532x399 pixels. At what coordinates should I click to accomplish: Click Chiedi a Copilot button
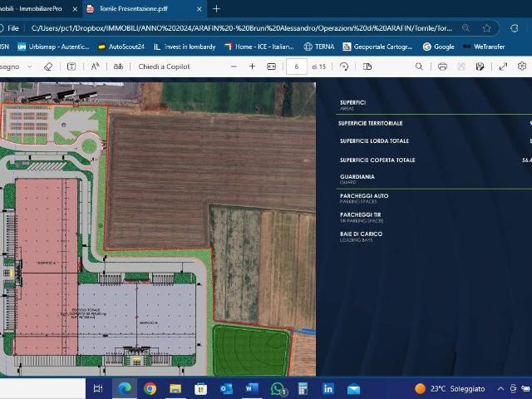click(165, 66)
